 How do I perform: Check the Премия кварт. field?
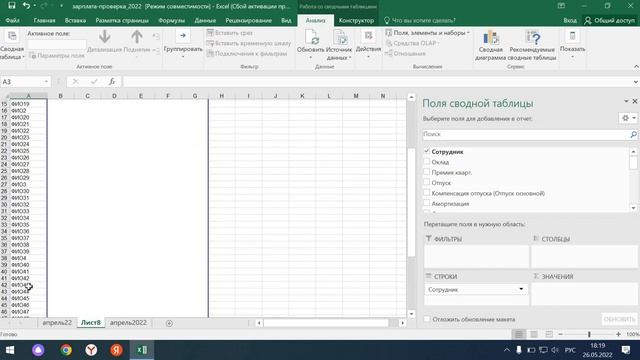point(427,172)
